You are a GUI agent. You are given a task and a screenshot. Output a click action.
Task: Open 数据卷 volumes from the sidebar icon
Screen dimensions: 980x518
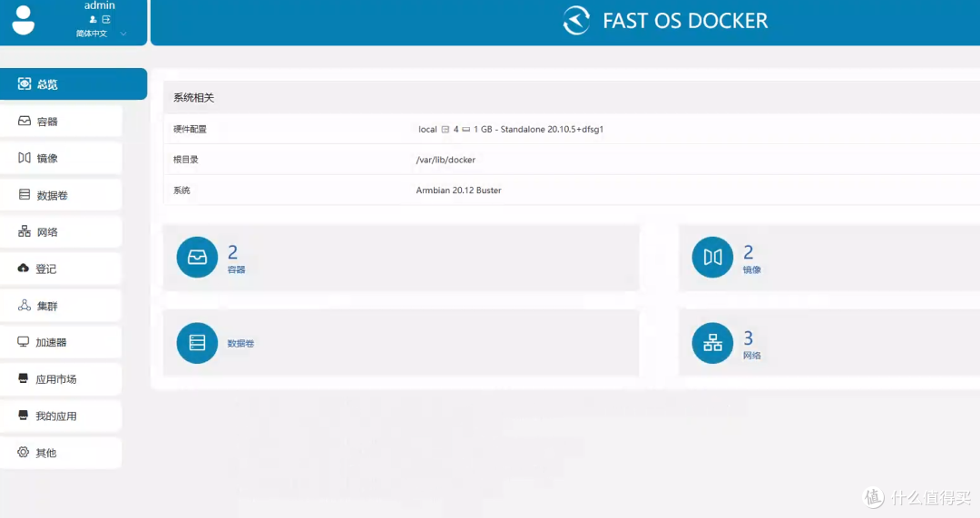tap(24, 194)
